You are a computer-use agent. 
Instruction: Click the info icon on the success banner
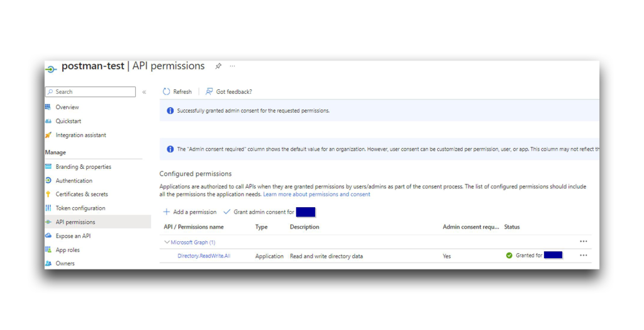click(170, 111)
